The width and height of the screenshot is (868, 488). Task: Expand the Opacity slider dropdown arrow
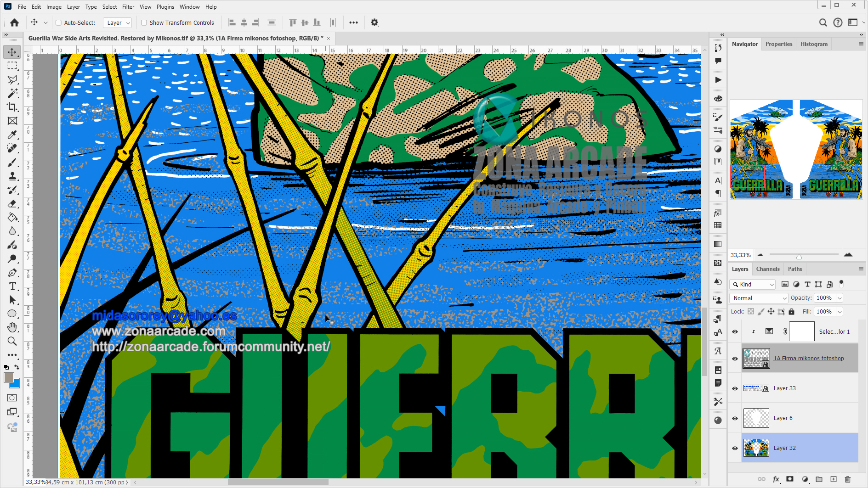click(x=840, y=298)
